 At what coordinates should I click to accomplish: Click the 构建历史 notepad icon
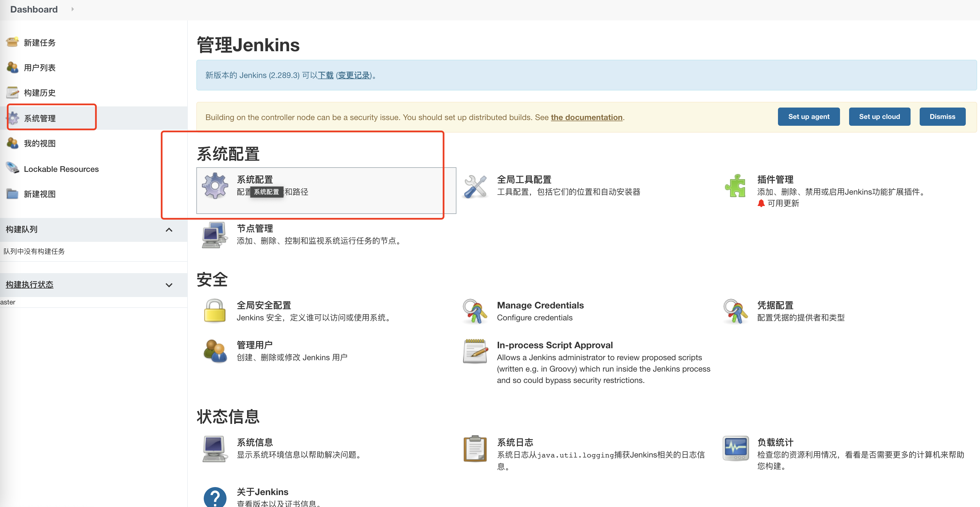[13, 92]
